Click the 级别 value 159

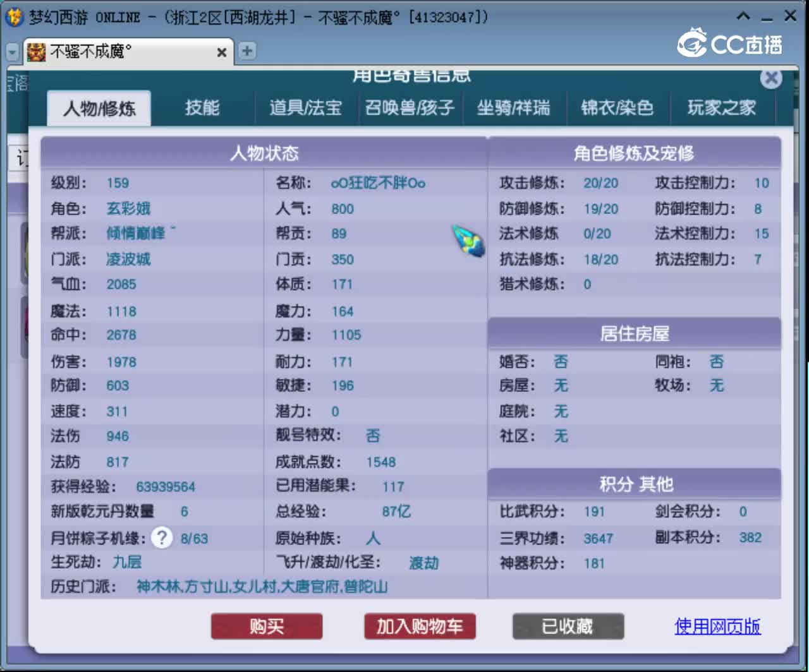point(118,183)
